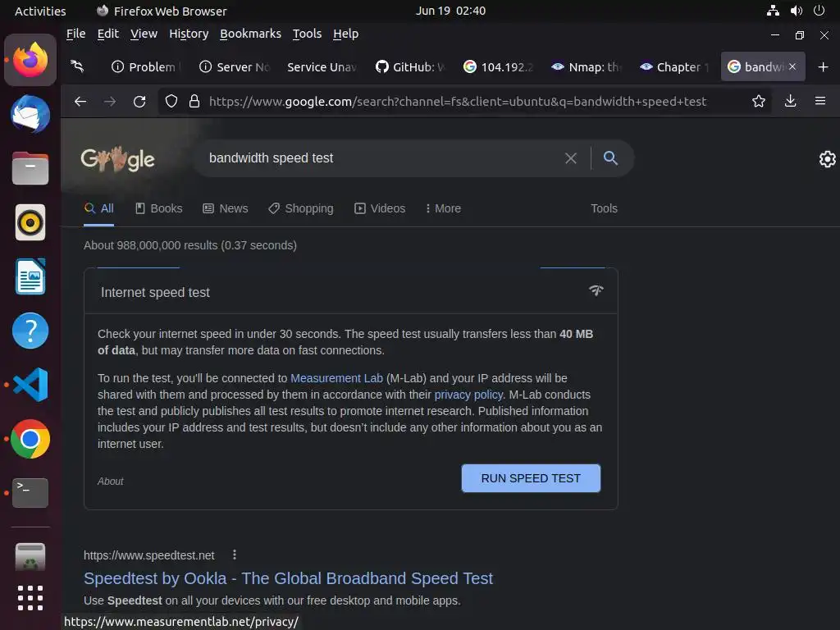Open Google Chrome from the dock

[x=30, y=439]
